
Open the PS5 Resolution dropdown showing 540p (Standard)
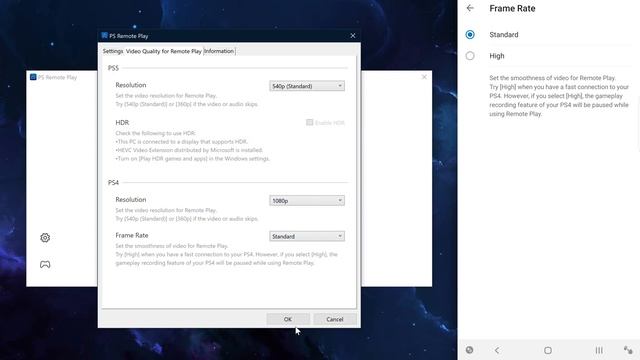[307, 86]
